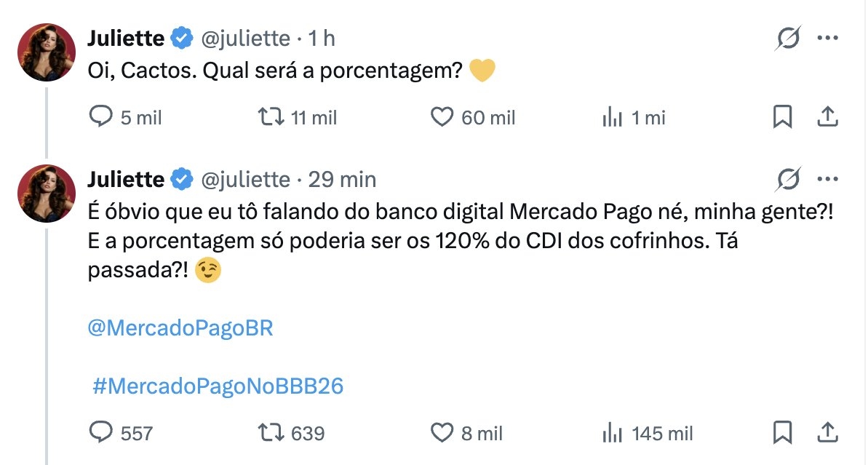Viewport: 868px width, 465px height.
Task: Open Grok icon on first tweet
Action: click(789, 38)
